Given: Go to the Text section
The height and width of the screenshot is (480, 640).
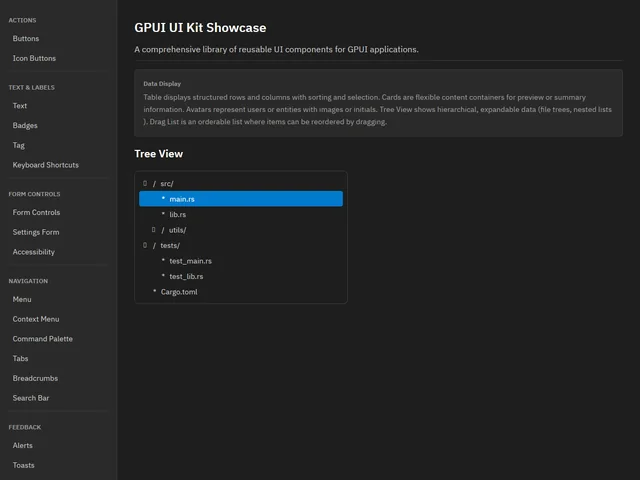Looking at the screenshot, I should point(20,106).
